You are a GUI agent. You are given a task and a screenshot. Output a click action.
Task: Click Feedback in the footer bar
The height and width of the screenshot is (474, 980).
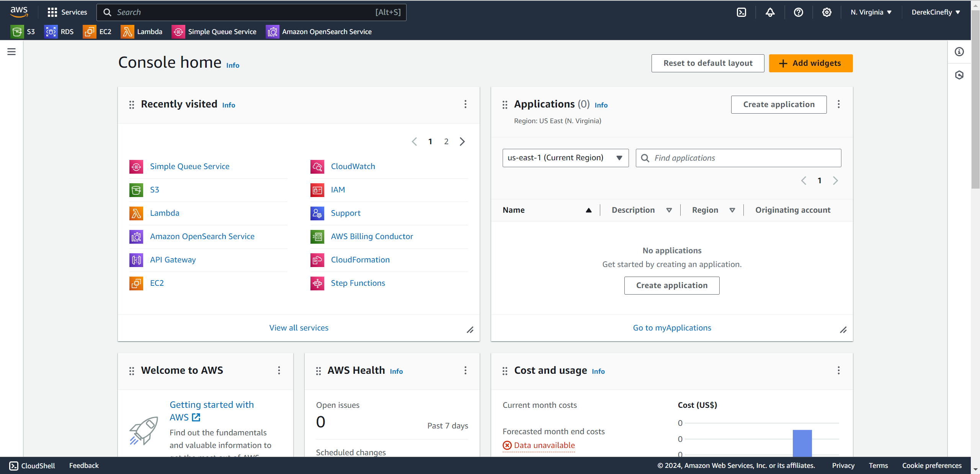[84, 466]
